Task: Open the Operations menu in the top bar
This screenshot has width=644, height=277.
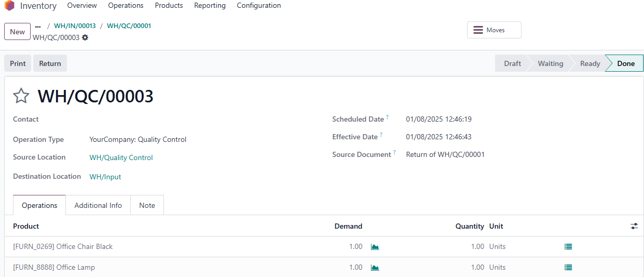Action: coord(126,6)
